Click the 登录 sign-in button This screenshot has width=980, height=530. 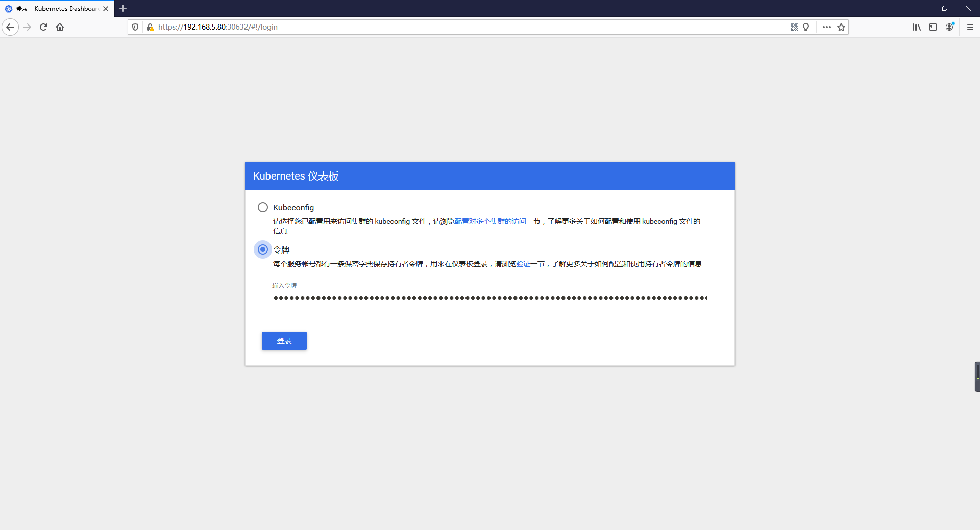click(x=284, y=341)
